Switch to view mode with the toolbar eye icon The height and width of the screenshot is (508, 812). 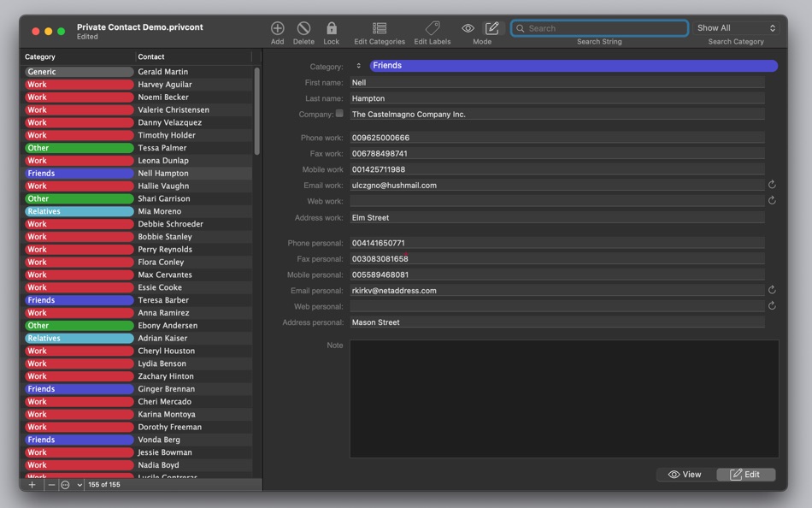[468, 28]
